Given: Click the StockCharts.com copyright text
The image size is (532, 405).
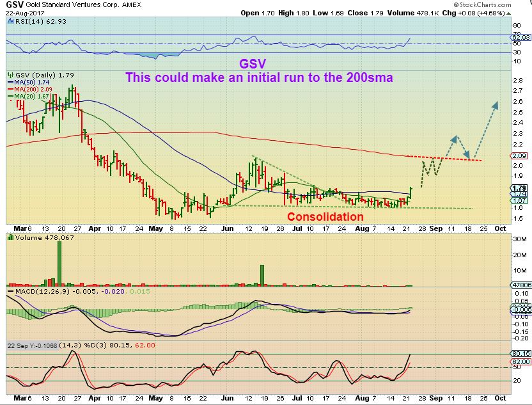Looking at the screenshot, I should coord(482,4).
